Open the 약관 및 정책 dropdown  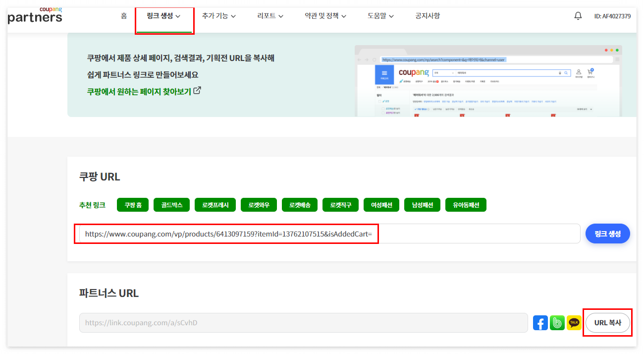(325, 15)
